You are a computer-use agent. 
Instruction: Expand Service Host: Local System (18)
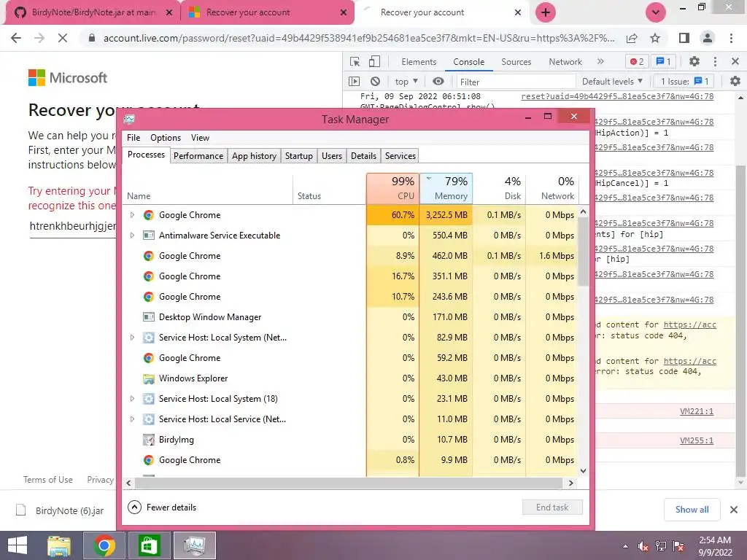pos(133,399)
